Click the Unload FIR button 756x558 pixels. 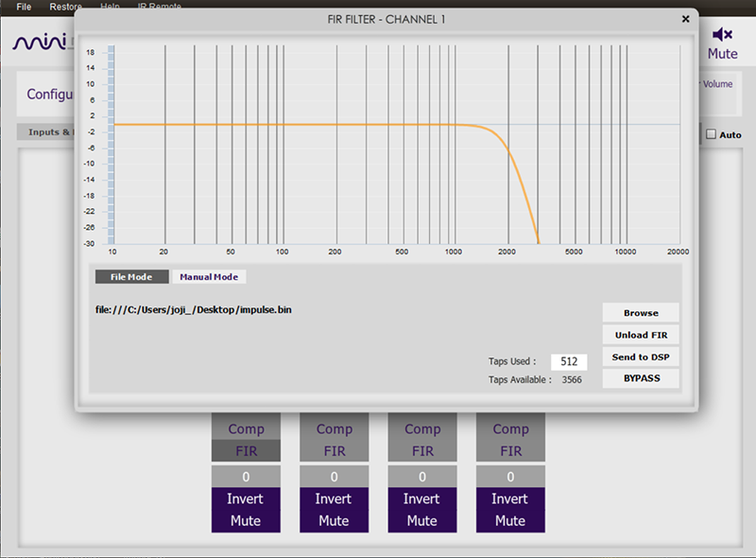641,335
